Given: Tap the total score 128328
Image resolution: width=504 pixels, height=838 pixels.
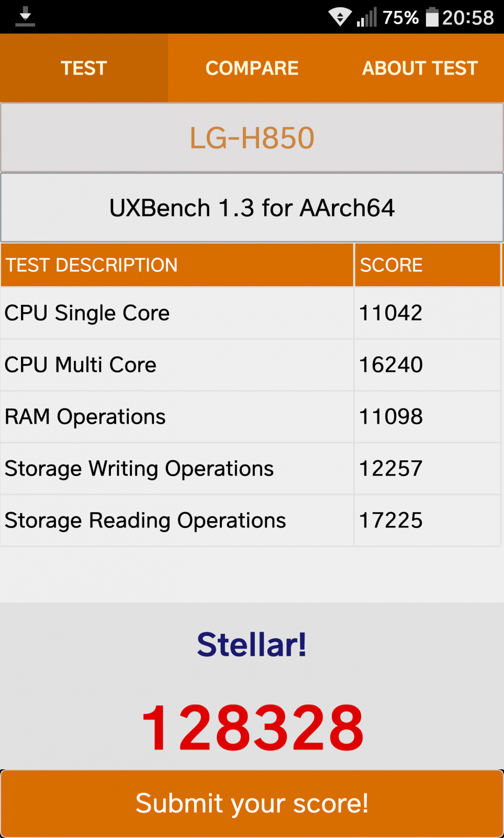Looking at the screenshot, I should pos(252,727).
